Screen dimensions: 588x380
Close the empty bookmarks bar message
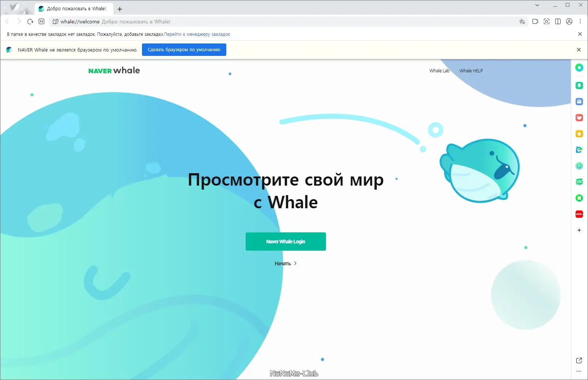coord(580,34)
